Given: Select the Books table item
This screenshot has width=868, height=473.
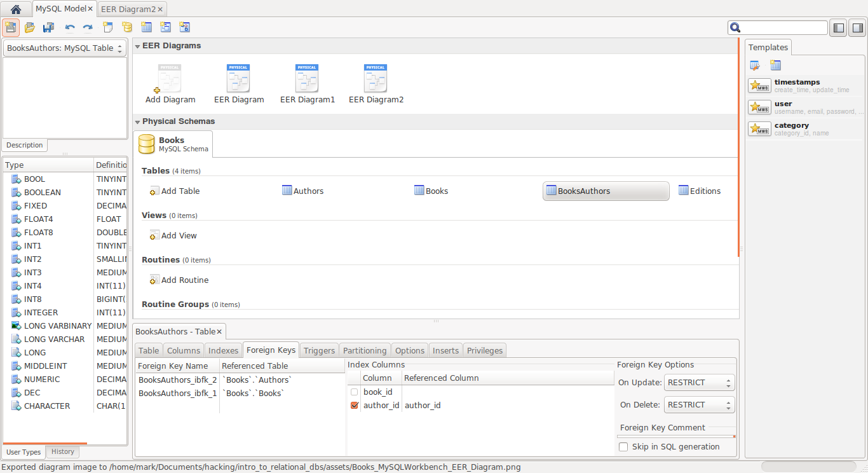Looking at the screenshot, I should click(431, 191).
